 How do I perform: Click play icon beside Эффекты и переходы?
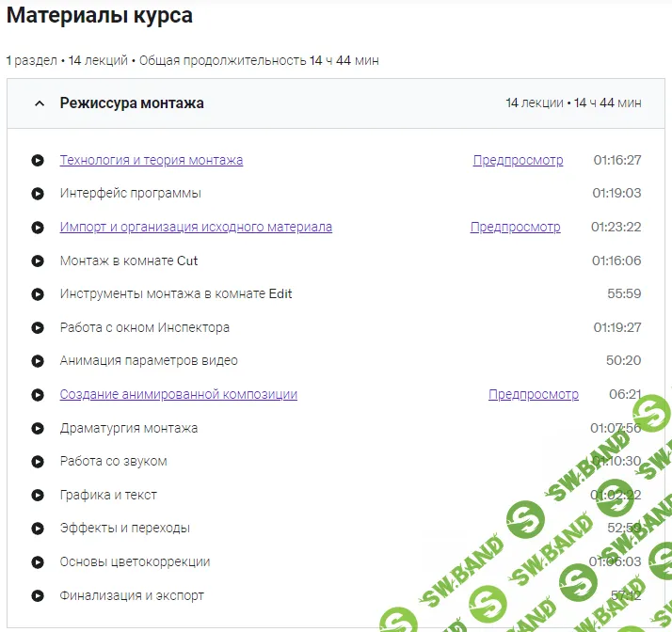pos(38,529)
